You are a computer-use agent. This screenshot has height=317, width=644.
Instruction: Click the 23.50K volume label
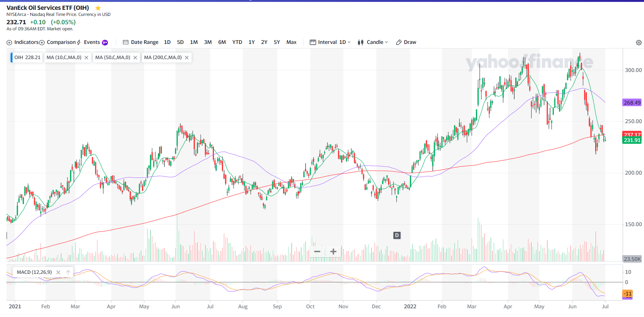click(x=632, y=259)
